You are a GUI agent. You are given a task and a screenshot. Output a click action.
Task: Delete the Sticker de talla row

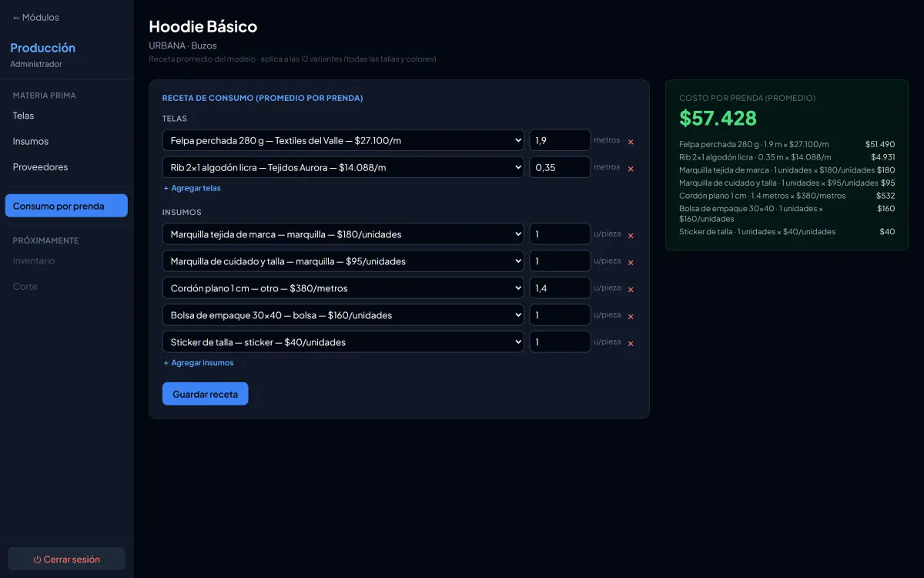[631, 344]
